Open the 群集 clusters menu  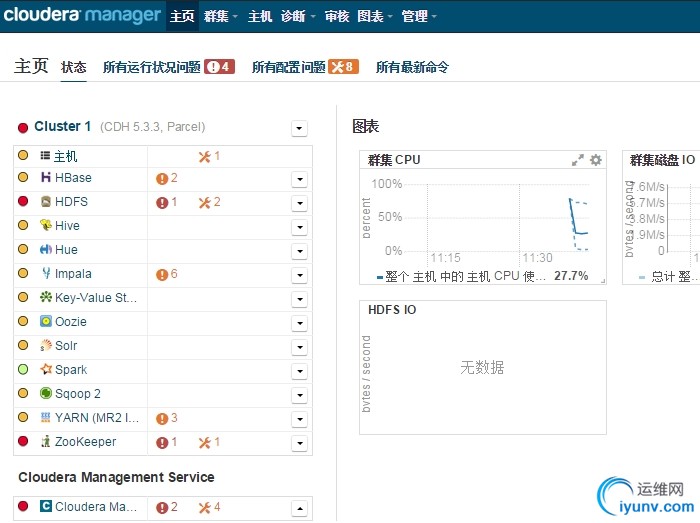pyautogui.click(x=221, y=16)
